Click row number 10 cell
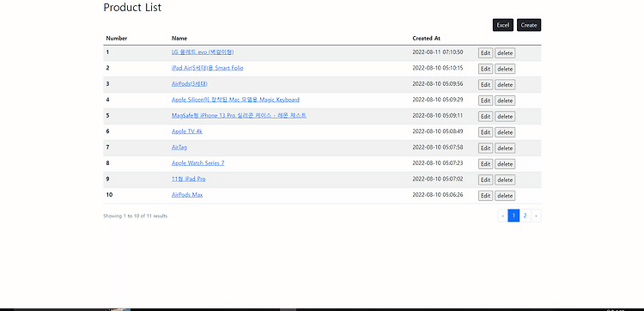 click(109, 195)
